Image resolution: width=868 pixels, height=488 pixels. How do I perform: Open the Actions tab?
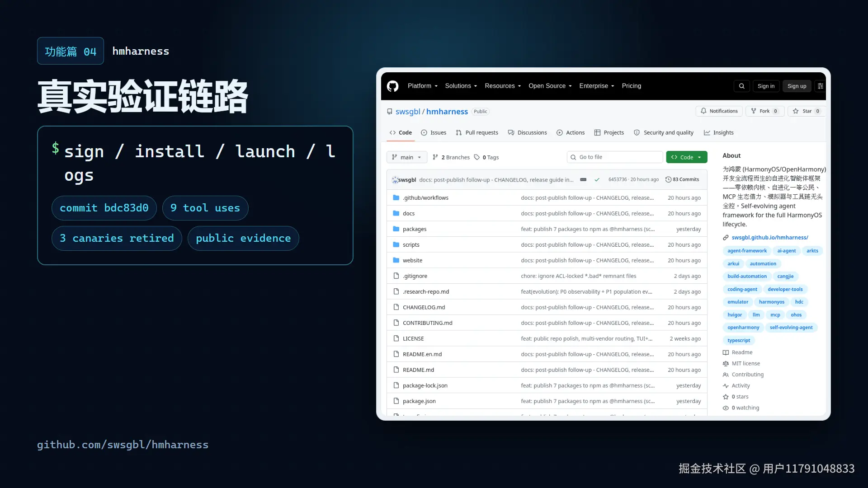point(571,133)
